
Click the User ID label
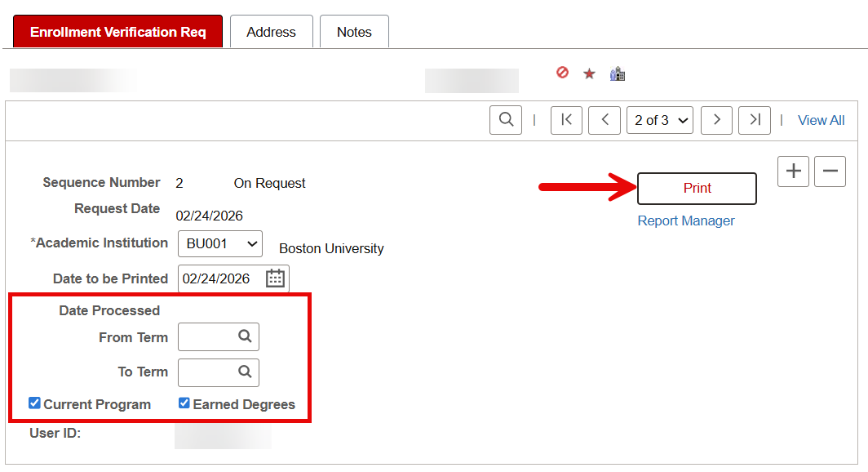[55, 433]
